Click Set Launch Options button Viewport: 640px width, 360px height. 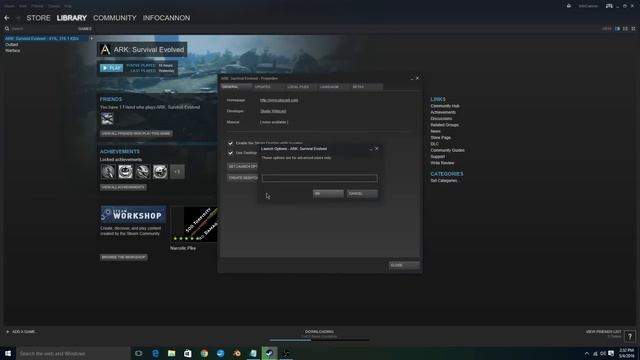pos(242,167)
